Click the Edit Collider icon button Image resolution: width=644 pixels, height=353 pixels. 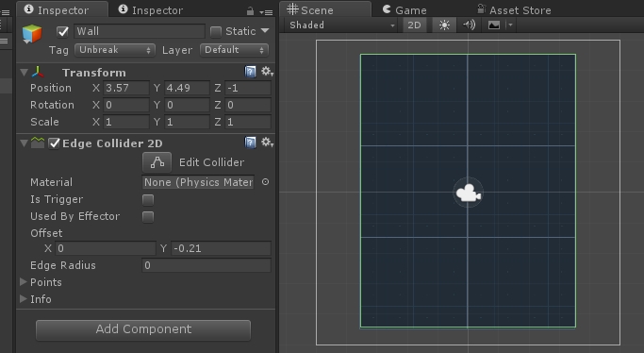(157, 162)
